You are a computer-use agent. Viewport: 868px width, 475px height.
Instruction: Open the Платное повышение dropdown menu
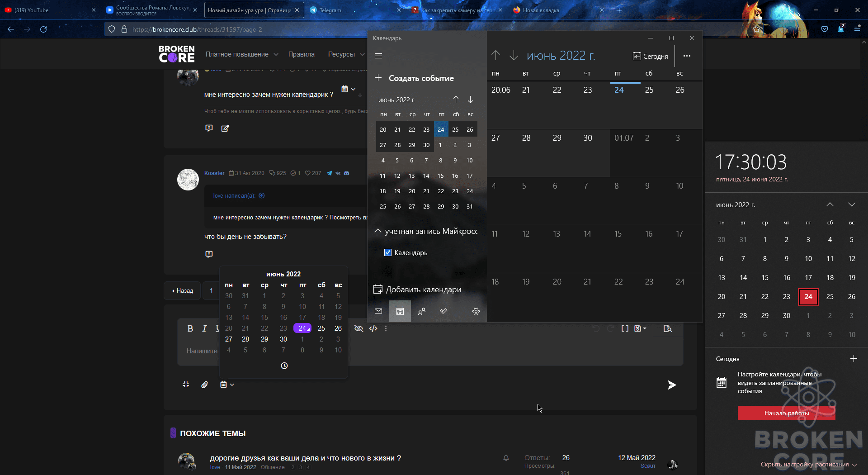(242, 54)
